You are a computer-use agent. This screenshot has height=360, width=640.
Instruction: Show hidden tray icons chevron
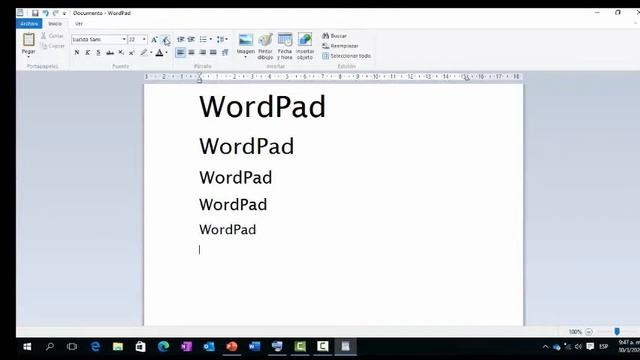tap(545, 347)
